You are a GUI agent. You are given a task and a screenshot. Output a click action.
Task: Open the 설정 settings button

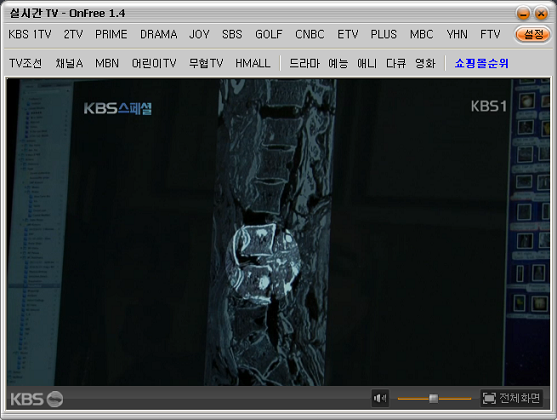[532, 34]
